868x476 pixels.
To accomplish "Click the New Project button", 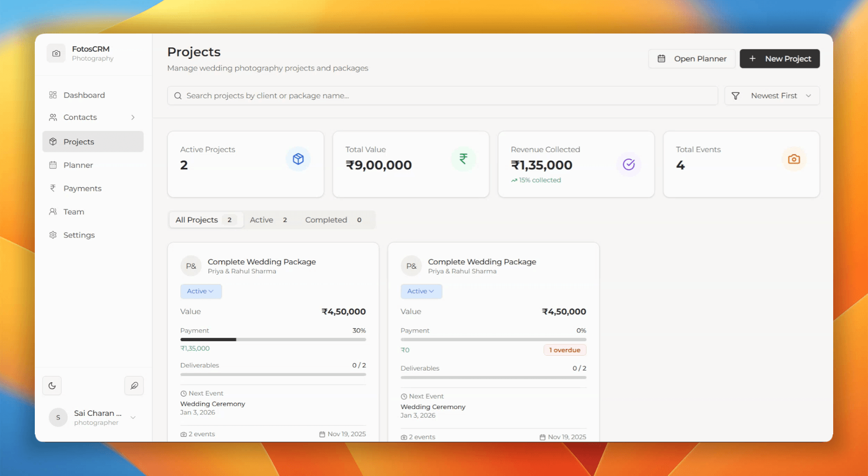I will [x=779, y=58].
